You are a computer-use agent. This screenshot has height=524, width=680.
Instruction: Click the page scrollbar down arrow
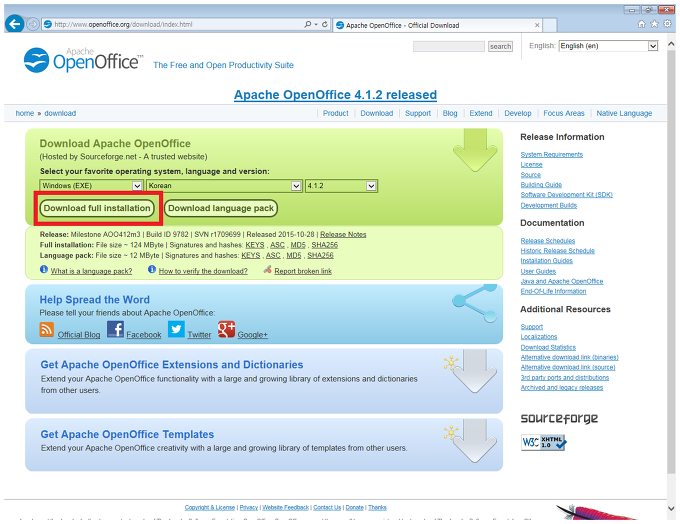coord(671,508)
